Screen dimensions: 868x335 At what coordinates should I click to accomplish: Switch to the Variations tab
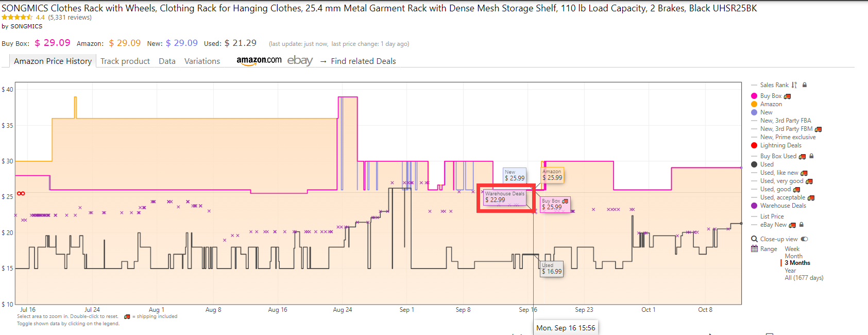coord(202,61)
